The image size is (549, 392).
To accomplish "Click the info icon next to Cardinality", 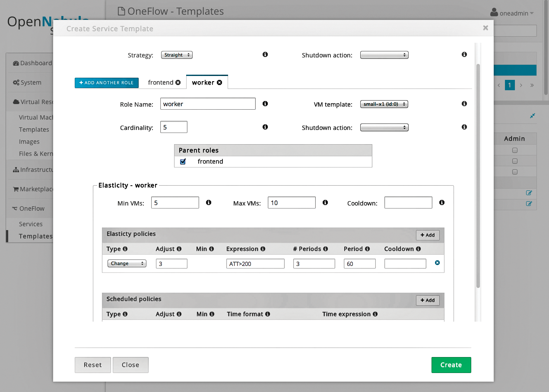I will (265, 127).
